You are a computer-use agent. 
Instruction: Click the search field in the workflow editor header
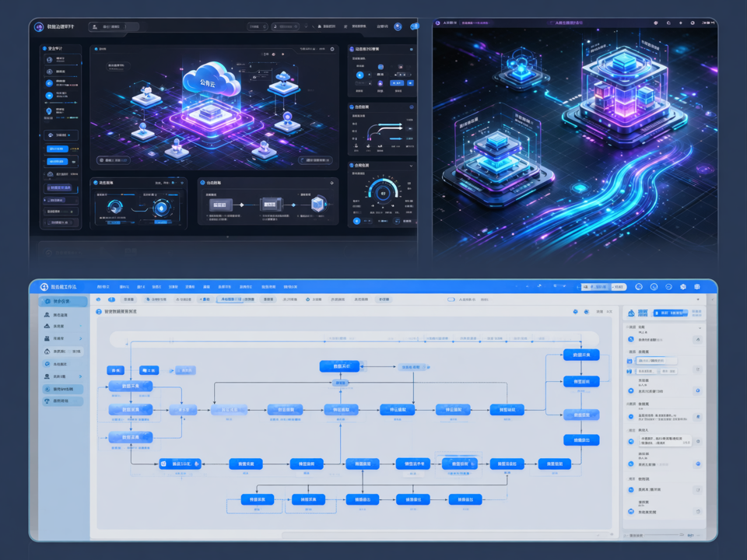pyautogui.click(x=602, y=287)
